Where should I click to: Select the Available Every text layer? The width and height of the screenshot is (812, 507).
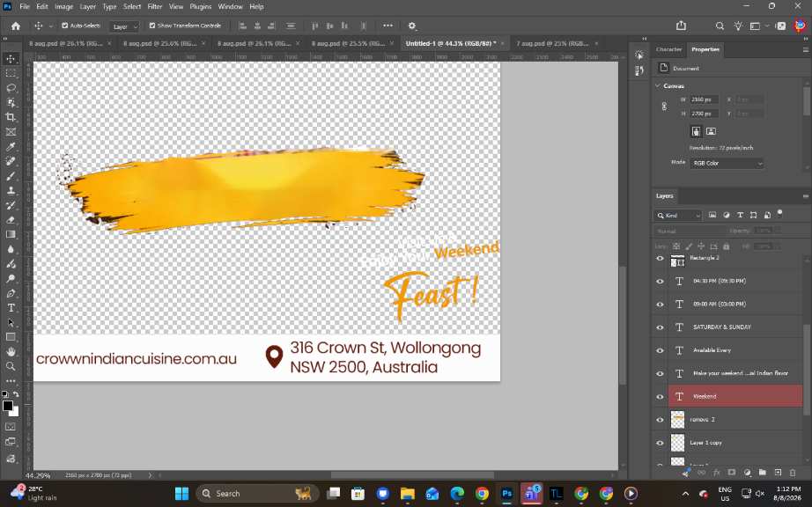(735, 350)
